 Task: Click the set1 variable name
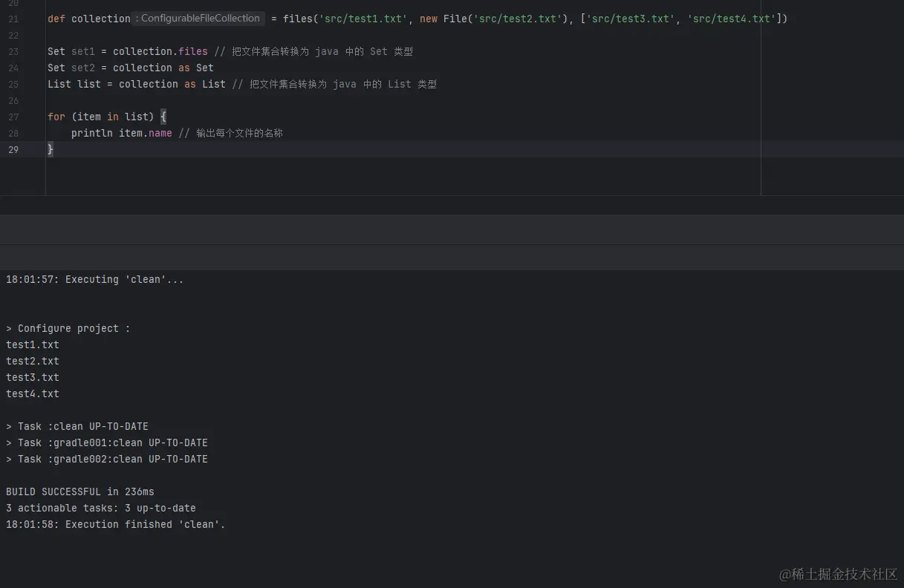point(83,51)
